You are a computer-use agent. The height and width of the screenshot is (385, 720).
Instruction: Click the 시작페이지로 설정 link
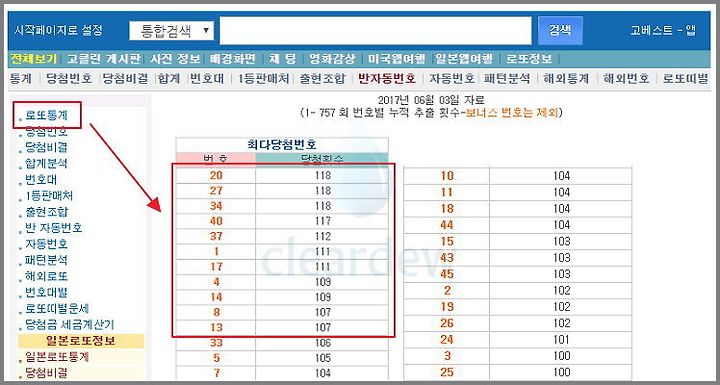coord(58,31)
